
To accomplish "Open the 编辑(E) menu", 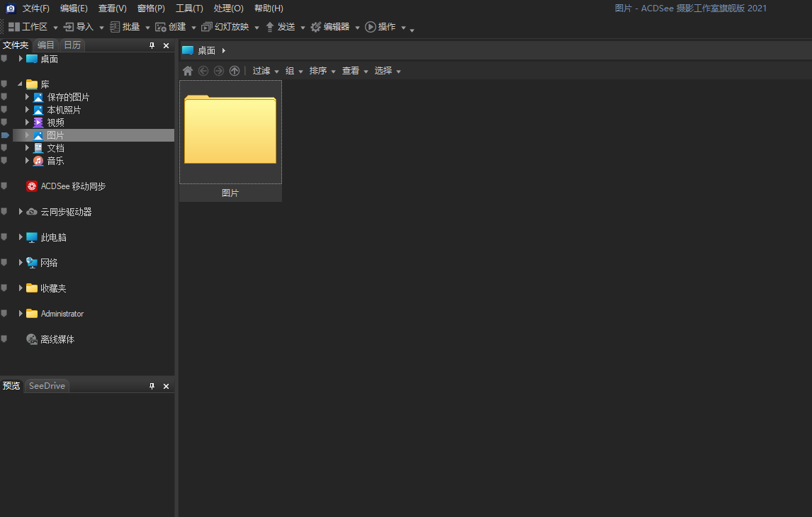I will click(74, 8).
